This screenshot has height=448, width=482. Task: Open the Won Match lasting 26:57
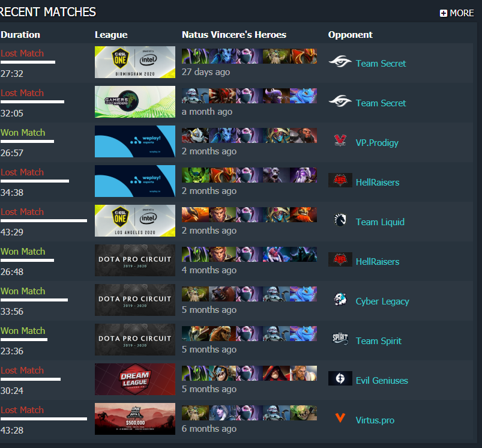coord(23,133)
